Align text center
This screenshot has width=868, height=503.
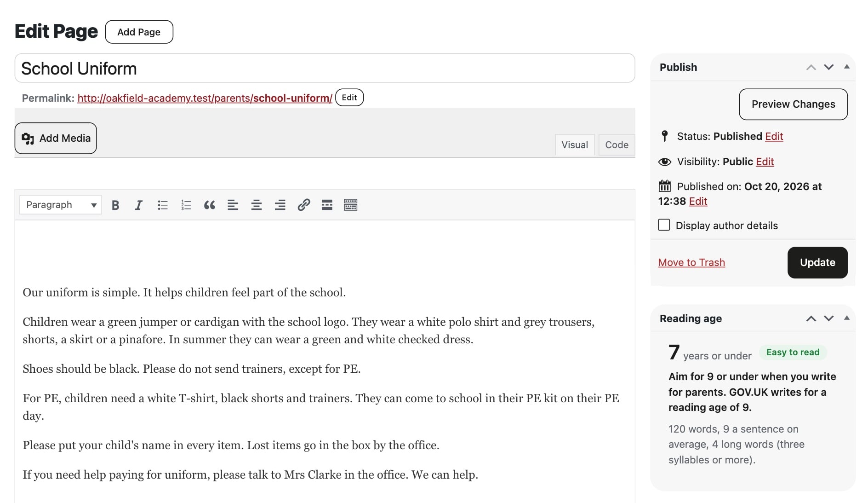click(x=256, y=205)
